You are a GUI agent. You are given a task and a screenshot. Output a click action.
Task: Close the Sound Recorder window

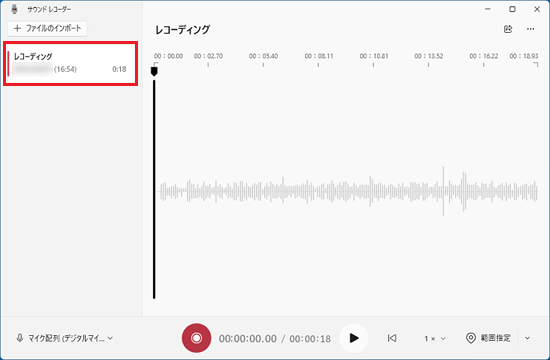pos(537,9)
